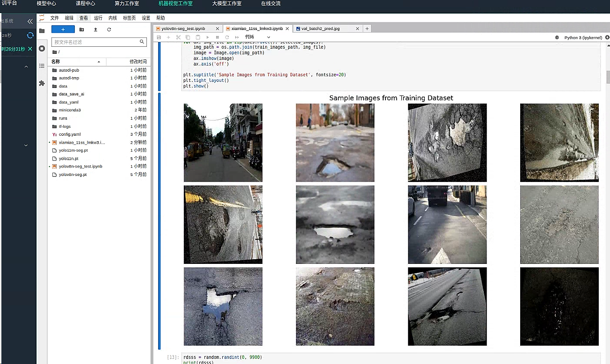Open the running kernels sidebar panel

[x=42, y=48]
